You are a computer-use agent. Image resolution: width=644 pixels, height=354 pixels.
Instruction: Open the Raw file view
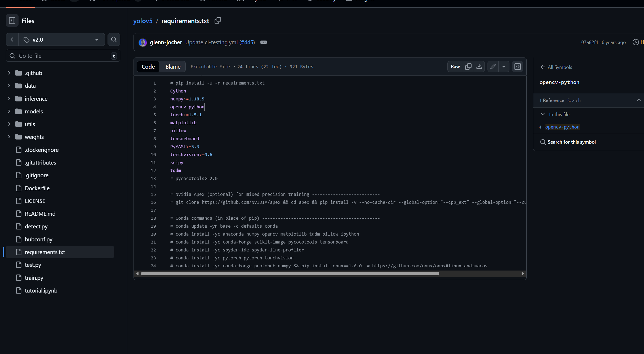[x=455, y=67]
